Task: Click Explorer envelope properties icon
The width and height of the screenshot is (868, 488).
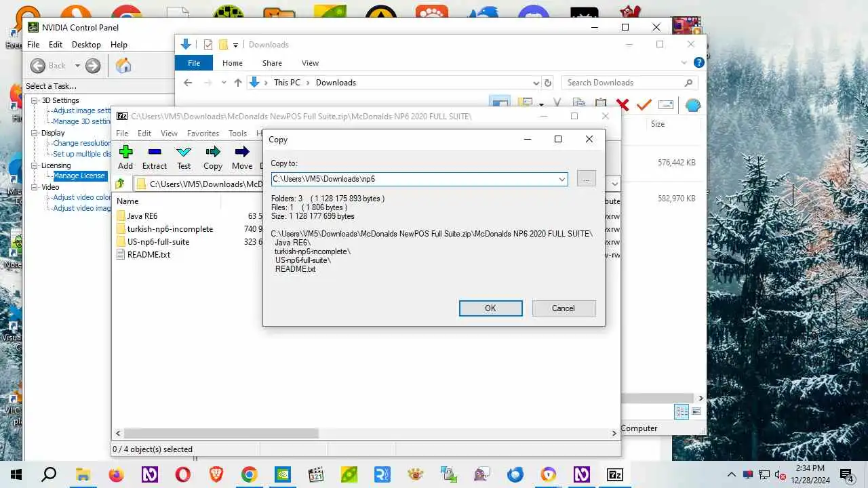Action: [x=666, y=104]
